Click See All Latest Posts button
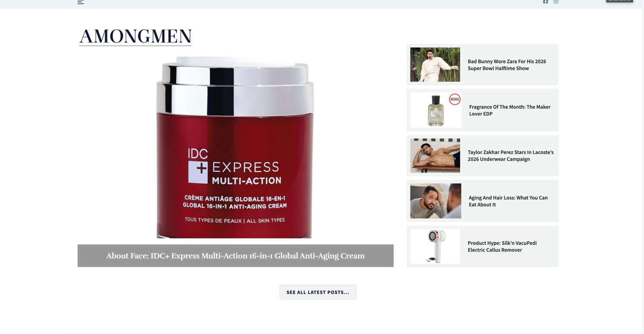The height and width of the screenshot is (334, 644). (x=318, y=292)
